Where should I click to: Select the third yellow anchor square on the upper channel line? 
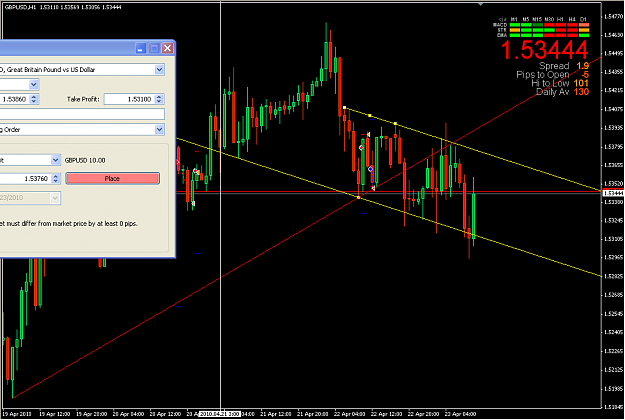click(395, 124)
